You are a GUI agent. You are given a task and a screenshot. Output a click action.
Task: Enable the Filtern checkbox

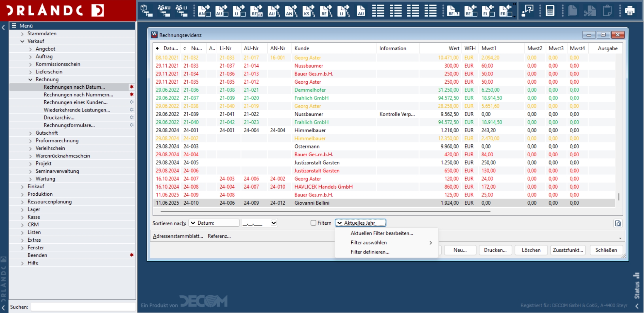313,223
